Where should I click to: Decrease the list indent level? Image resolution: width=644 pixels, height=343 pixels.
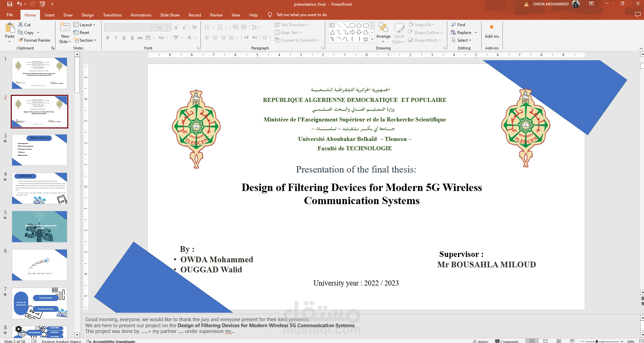tap(235, 27)
